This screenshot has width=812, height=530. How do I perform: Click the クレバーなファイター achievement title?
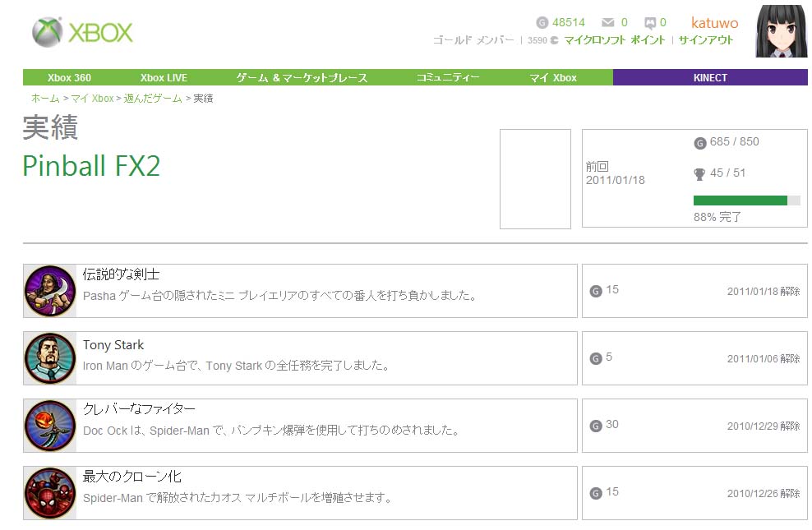139,409
